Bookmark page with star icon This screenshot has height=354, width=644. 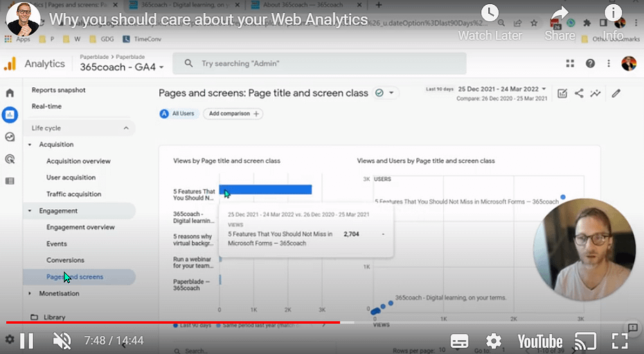pos(534,23)
